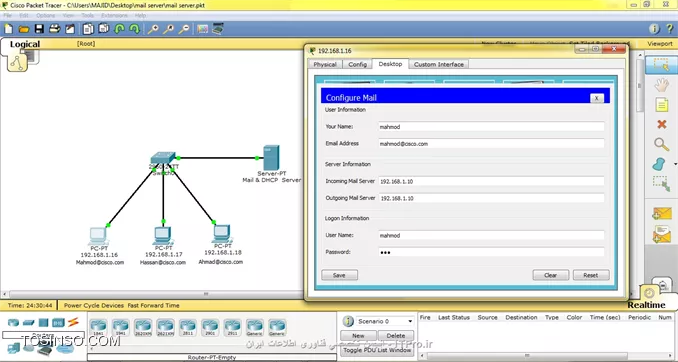Click the Server-PT Mail & DHCP Server device

[x=271, y=158]
